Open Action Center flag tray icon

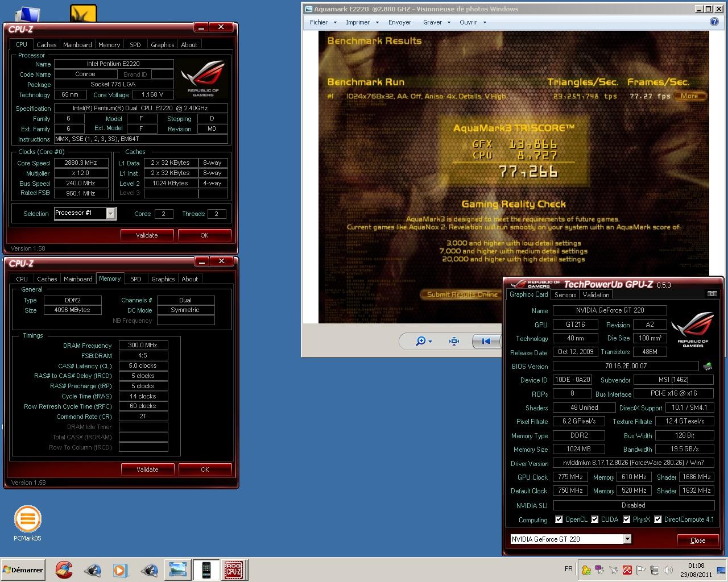pos(641,569)
